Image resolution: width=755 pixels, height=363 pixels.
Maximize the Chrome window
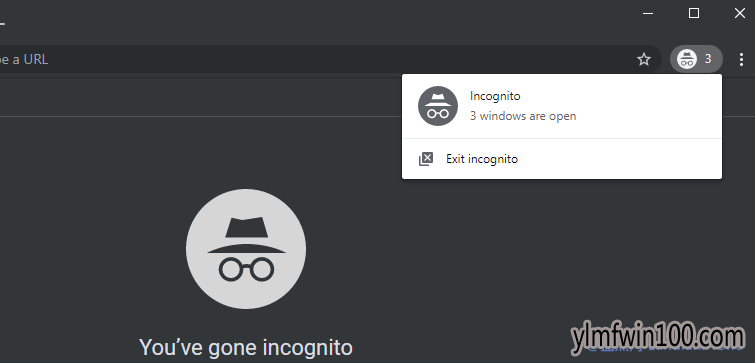(694, 13)
